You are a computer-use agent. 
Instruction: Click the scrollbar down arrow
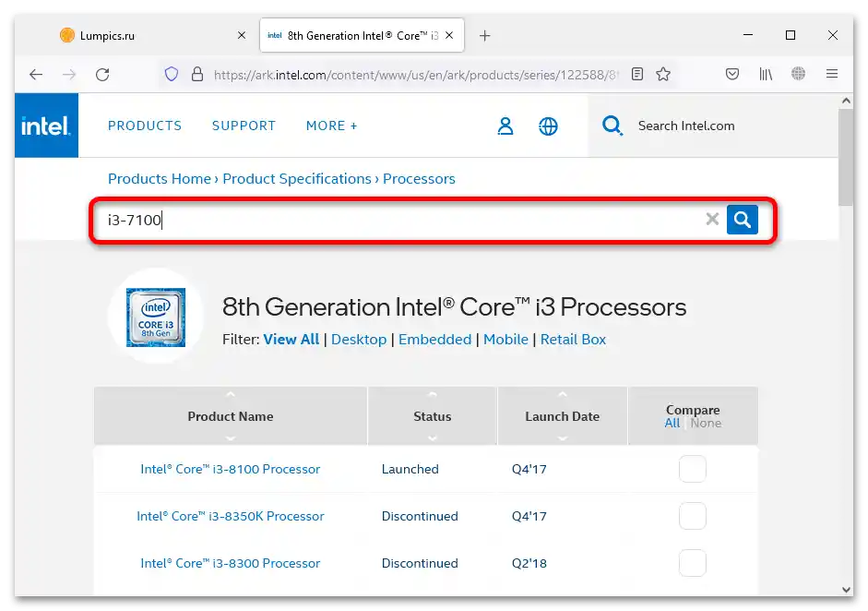point(846,590)
